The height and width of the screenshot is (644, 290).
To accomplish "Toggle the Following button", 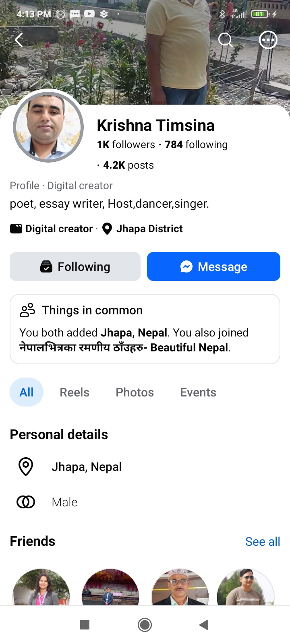I will [75, 266].
